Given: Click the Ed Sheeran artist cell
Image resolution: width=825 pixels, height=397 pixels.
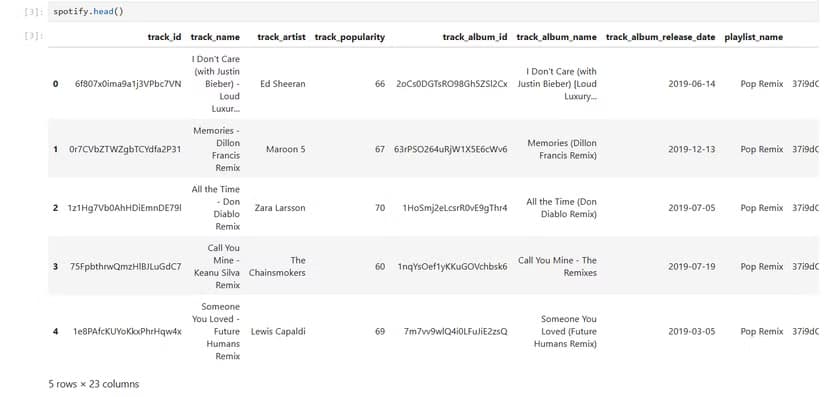Looking at the screenshot, I should point(283,84).
